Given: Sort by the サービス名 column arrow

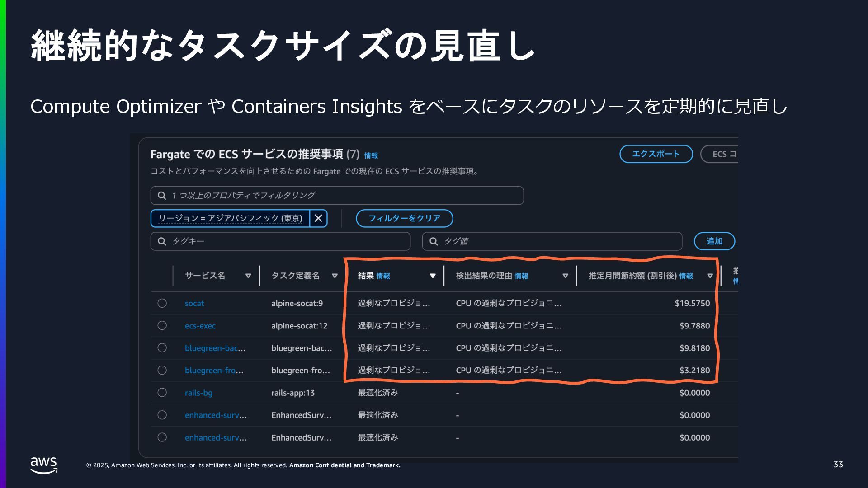Looking at the screenshot, I should pyautogui.click(x=248, y=276).
